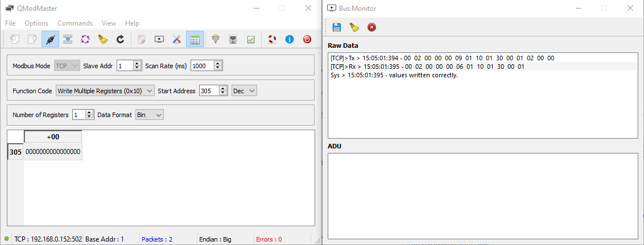Click Bus Monitor red exit icon
This screenshot has height=245, width=644.
tap(371, 27)
